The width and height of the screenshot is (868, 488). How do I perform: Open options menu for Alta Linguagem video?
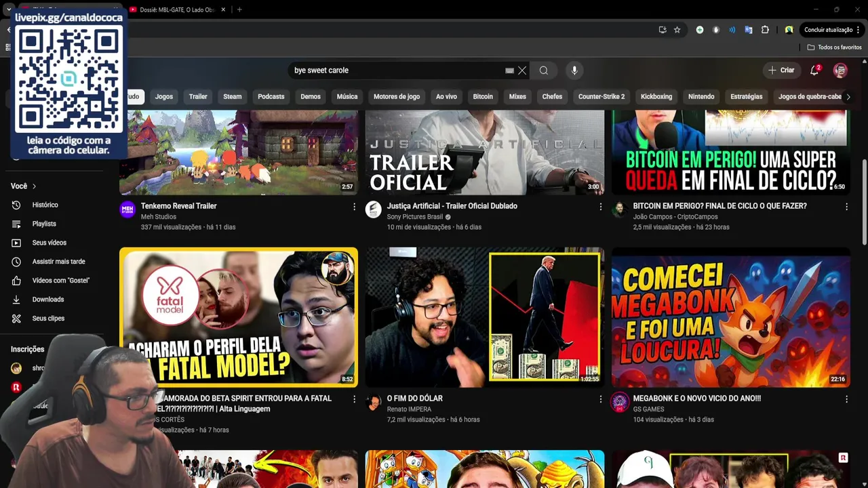pyautogui.click(x=354, y=399)
